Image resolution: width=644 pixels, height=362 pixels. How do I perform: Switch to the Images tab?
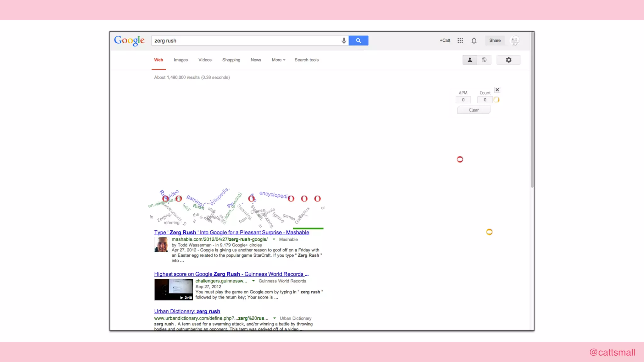pyautogui.click(x=180, y=60)
